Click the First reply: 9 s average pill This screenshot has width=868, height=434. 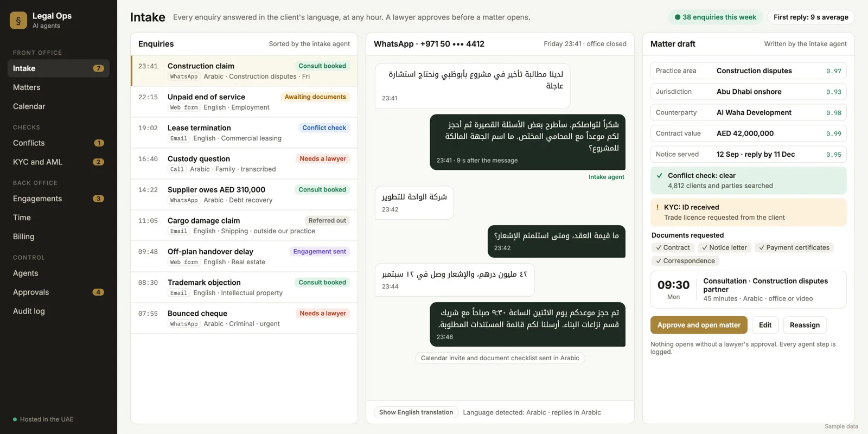click(811, 17)
